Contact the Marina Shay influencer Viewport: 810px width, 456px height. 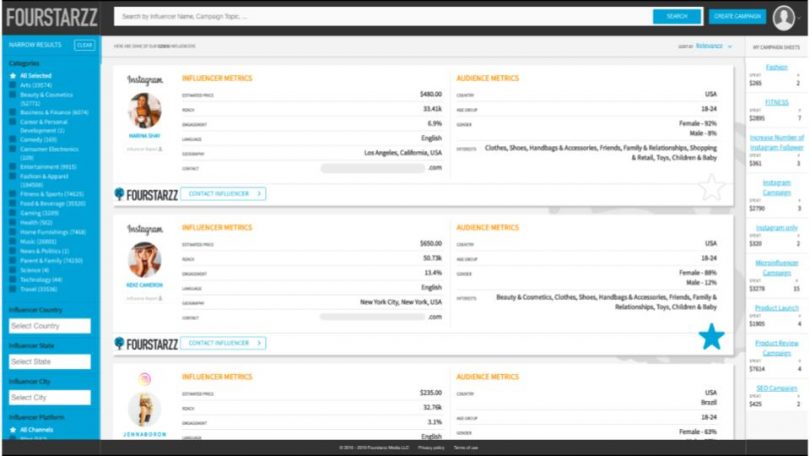click(x=224, y=194)
